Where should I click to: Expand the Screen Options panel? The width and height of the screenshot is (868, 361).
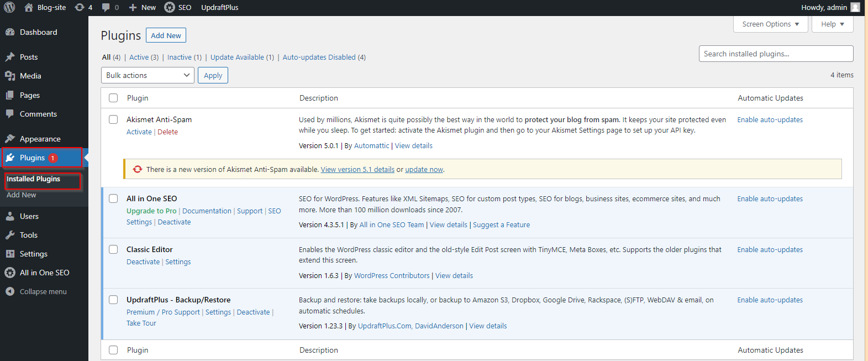coord(771,24)
